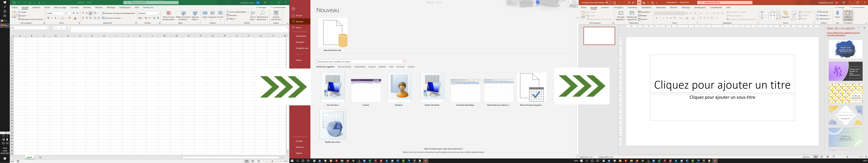868x163 pixels.
Task: Select Ouvrir in Access backstage menu
Action: (300, 28)
